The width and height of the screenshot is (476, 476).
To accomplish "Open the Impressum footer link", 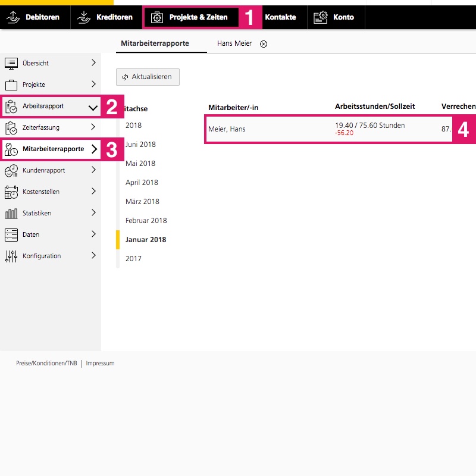I will [100, 363].
